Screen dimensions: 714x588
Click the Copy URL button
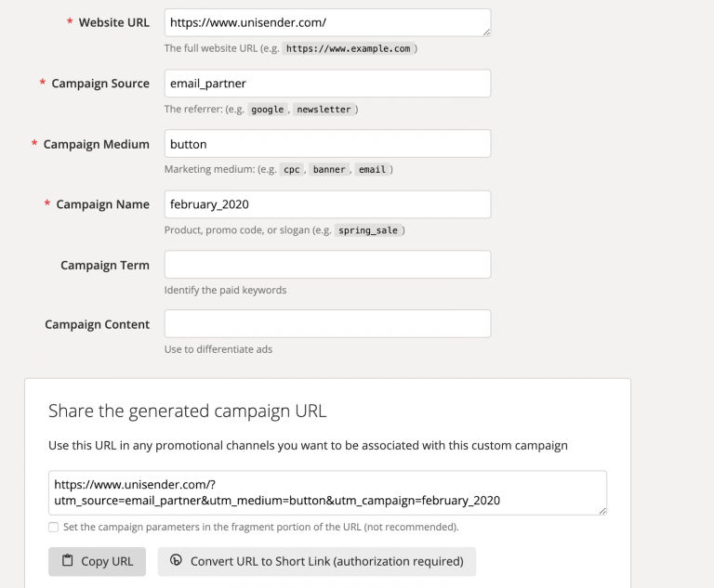(x=97, y=562)
